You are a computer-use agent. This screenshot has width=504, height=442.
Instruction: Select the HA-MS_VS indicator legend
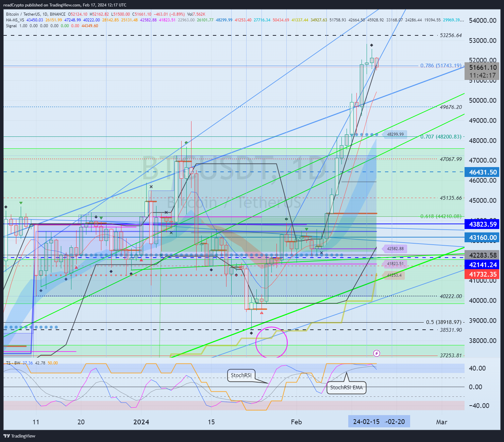pyautogui.click(x=15, y=20)
